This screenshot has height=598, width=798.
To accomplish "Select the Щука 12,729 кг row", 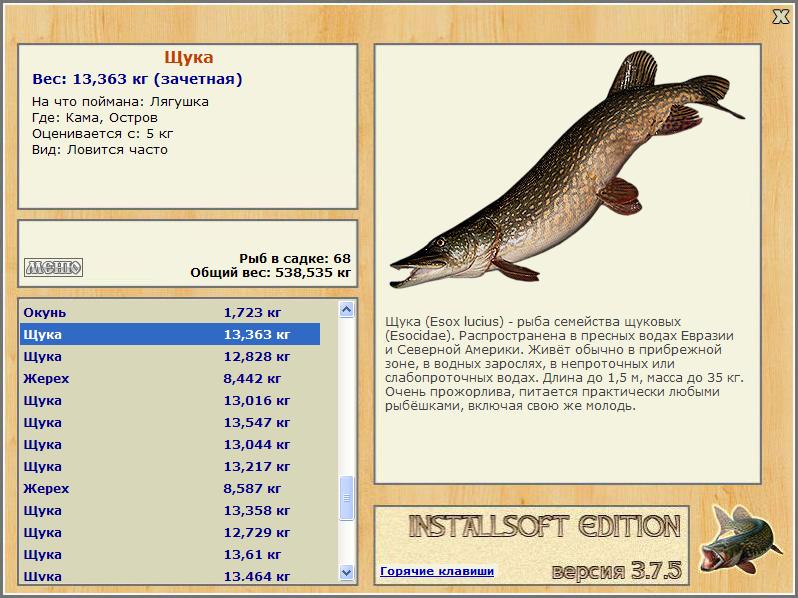I will click(170, 532).
